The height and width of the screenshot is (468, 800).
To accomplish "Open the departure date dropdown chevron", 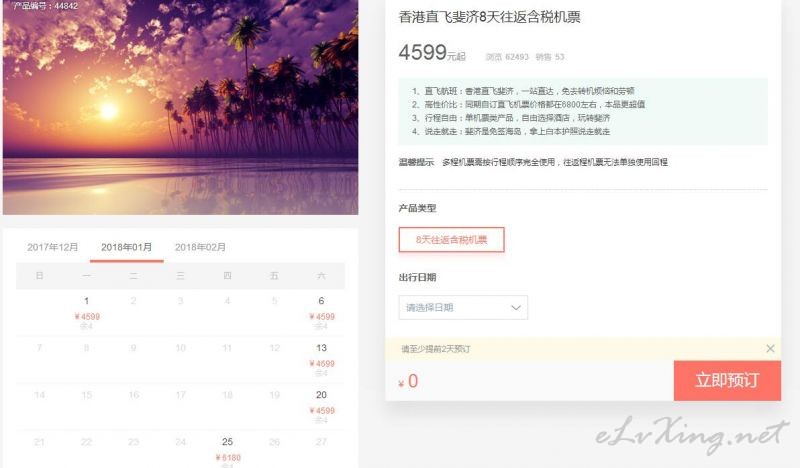I will click(516, 308).
